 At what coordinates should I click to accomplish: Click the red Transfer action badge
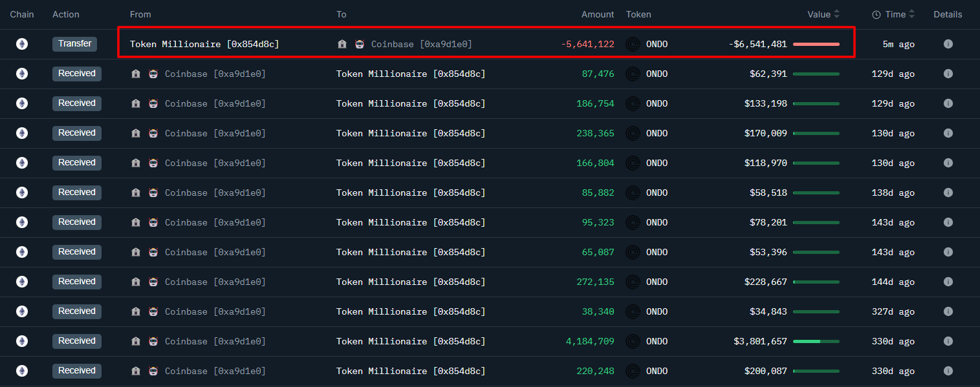tap(75, 44)
